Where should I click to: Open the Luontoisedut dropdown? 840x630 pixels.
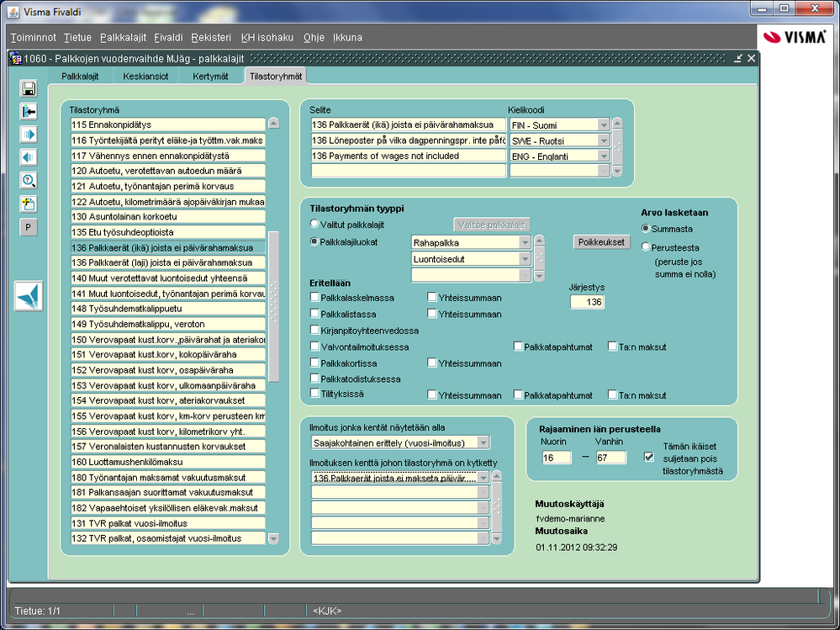525,259
